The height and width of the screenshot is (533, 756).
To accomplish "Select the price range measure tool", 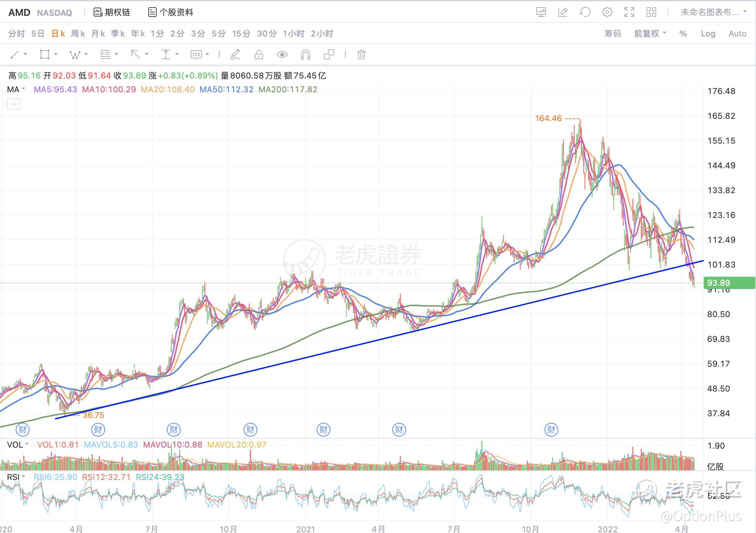I will (166, 54).
